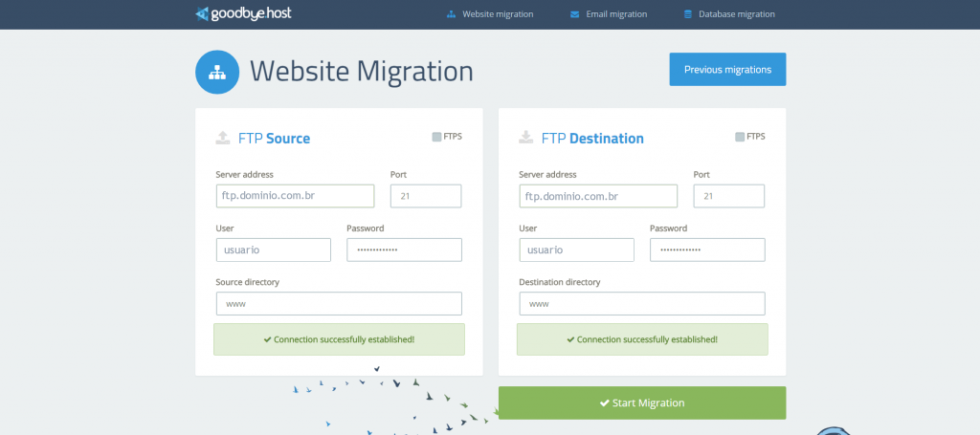
Task: Focus the Destination Password field
Action: pyautogui.click(x=707, y=250)
